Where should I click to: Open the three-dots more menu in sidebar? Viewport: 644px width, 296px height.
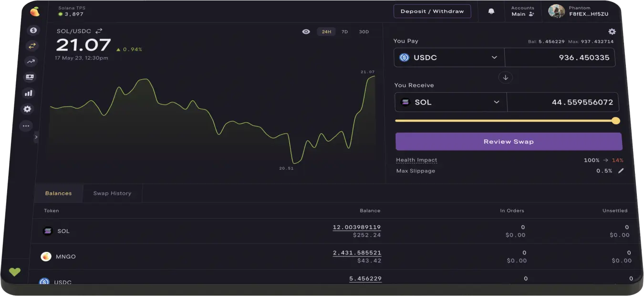pos(26,126)
